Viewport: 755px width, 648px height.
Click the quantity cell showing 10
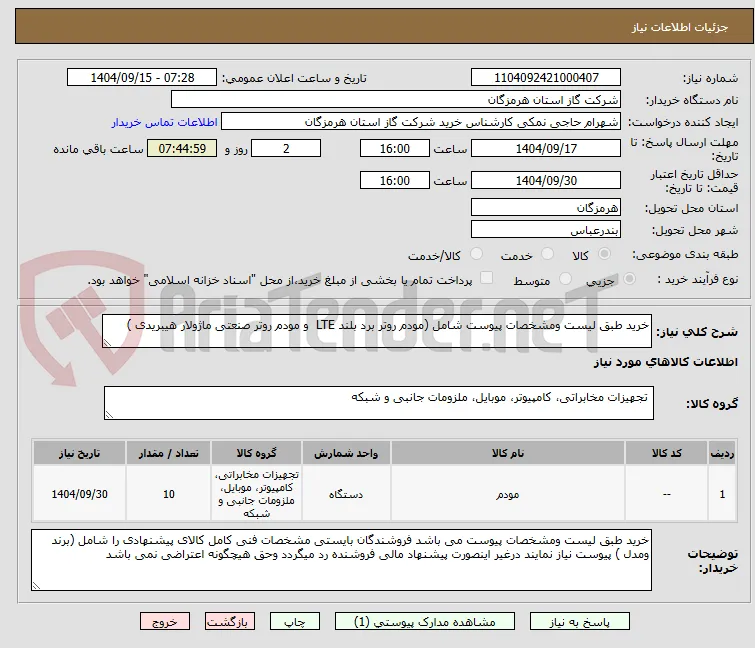tap(169, 494)
